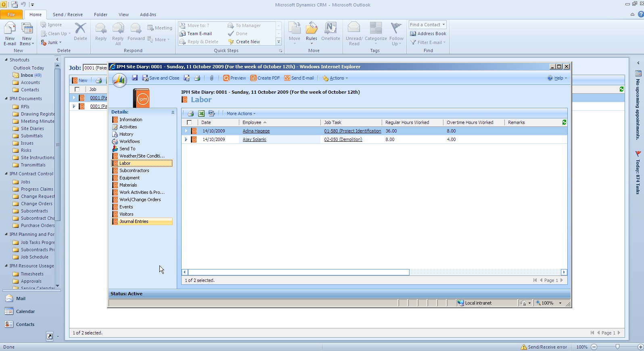Click the New E-mail ribbon icon
644x351 pixels.
[x=10, y=34]
